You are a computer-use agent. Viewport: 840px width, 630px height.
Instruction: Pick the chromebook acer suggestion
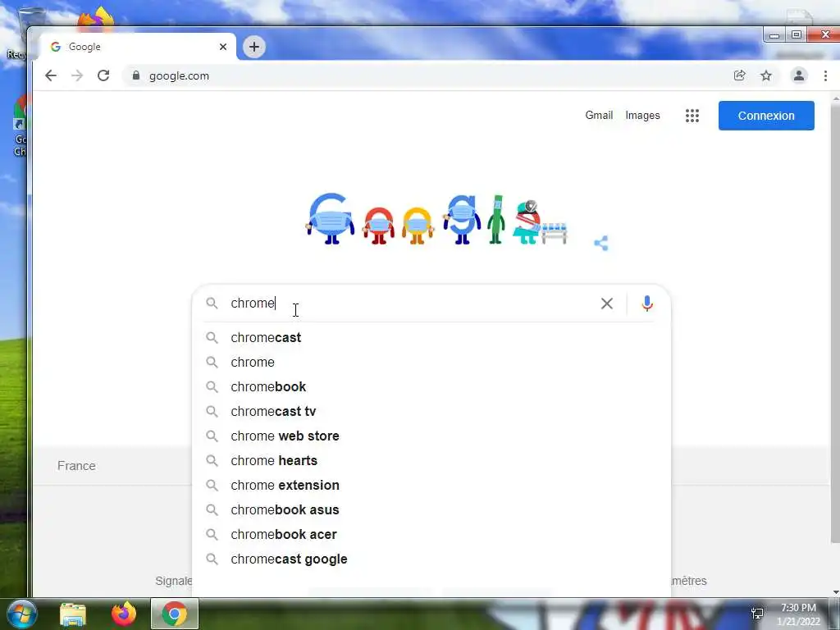pyautogui.click(x=431, y=535)
